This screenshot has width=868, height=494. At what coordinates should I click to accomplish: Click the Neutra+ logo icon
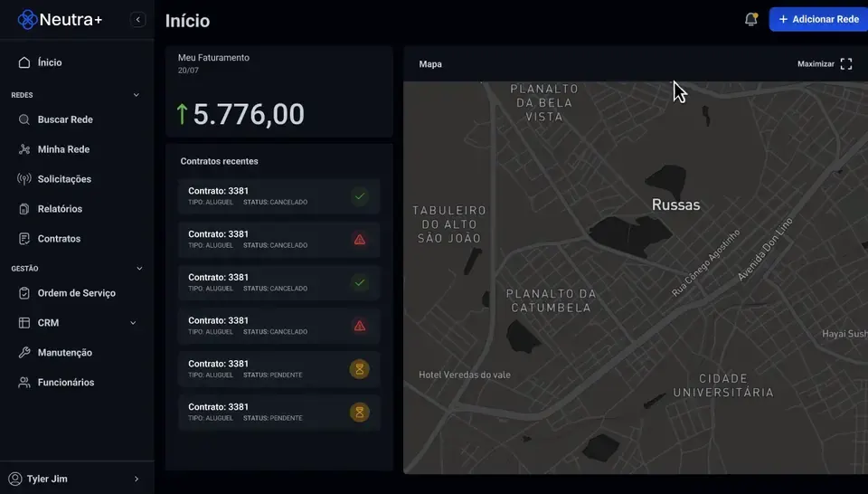[27, 19]
